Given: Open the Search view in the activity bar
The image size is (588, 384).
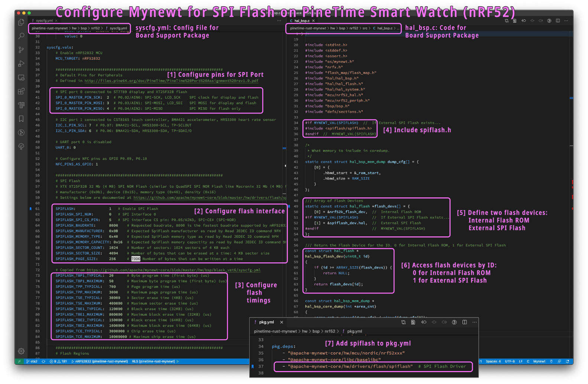Looking at the screenshot, I should tap(21, 36).
